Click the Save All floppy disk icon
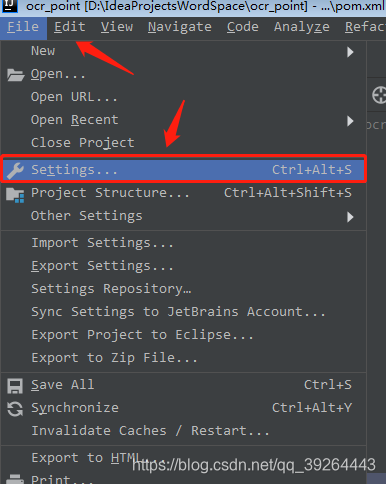Viewport: 386px width, 484px height. (15, 386)
